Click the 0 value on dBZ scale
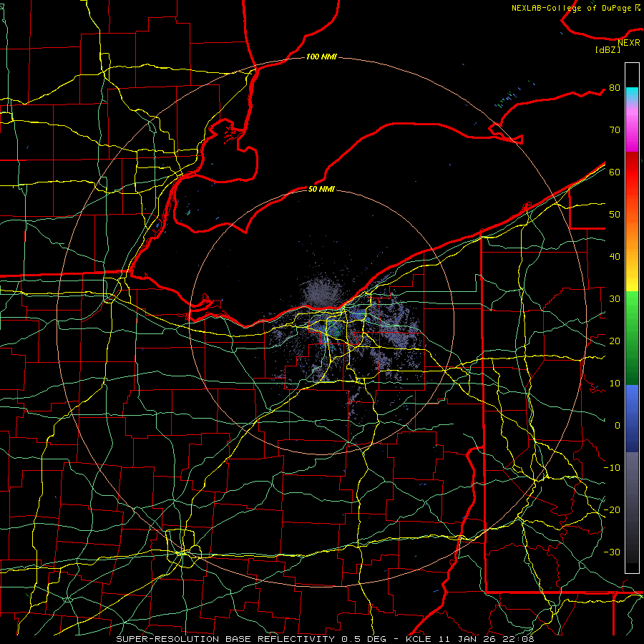This screenshot has height=644, width=644. click(618, 426)
